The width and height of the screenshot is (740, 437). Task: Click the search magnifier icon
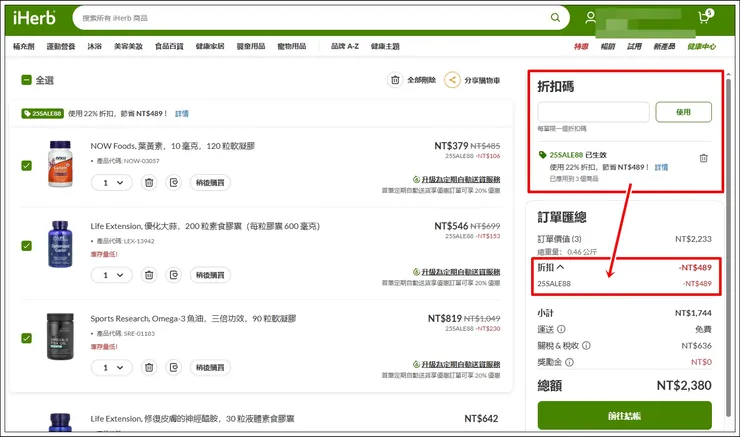(555, 17)
